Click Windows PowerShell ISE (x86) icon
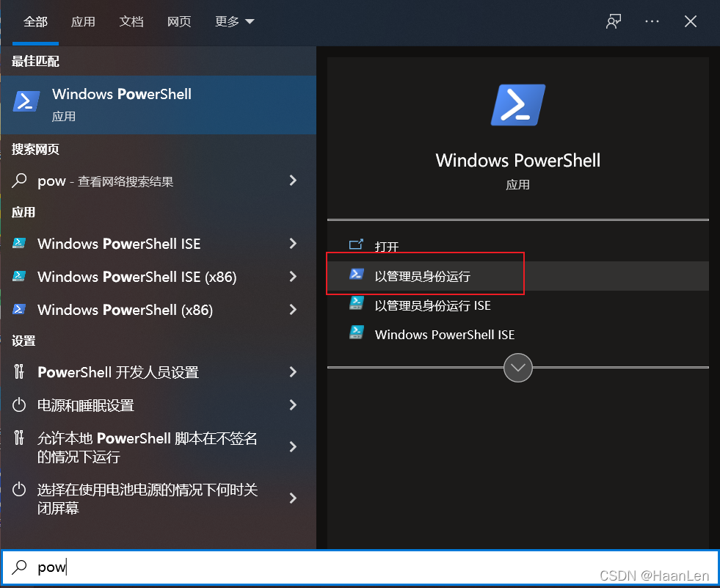Image resolution: width=720 pixels, height=588 pixels. pyautogui.click(x=19, y=276)
